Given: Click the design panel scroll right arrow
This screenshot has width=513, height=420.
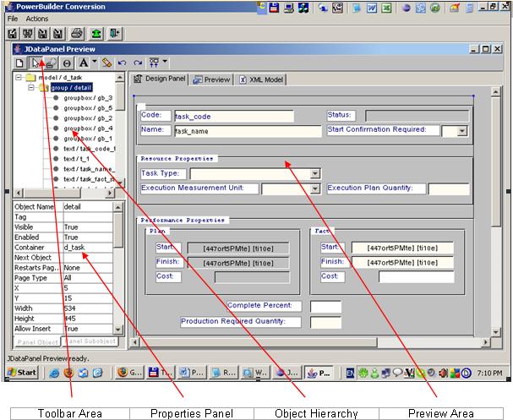Looking at the screenshot, I should (486, 342).
